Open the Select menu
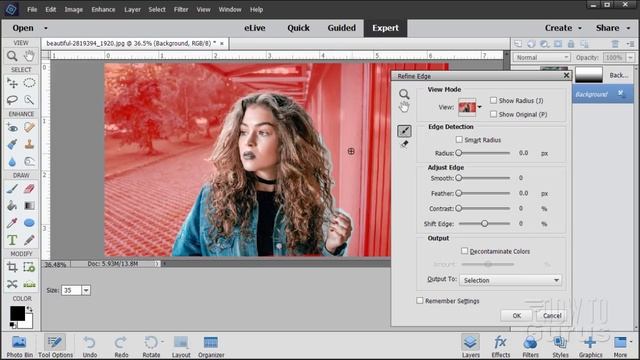Image resolution: width=640 pixels, height=360 pixels. pyautogui.click(x=157, y=9)
